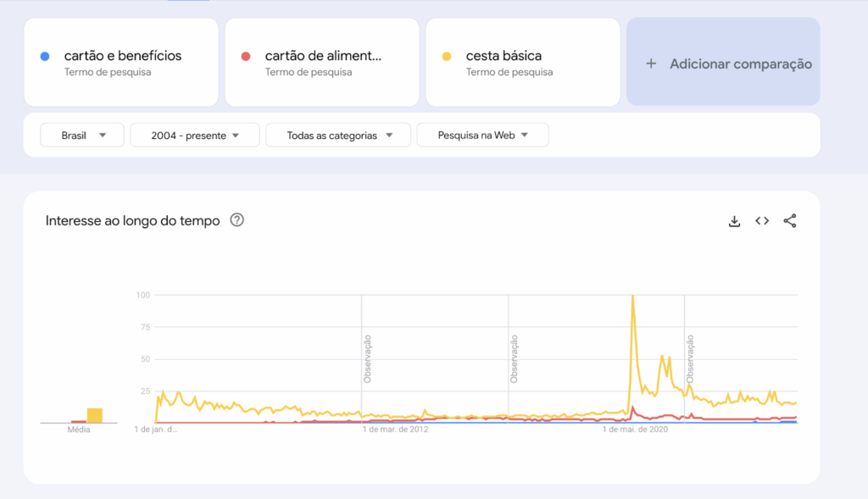This screenshot has height=499, width=868.
Task: Click the red dot for cartão de alimentação
Action: pos(245,57)
